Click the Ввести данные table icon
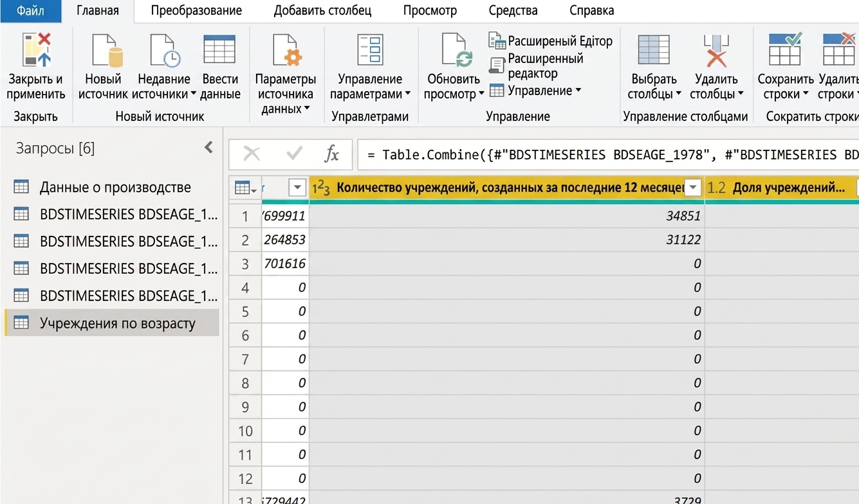859x504 pixels. pyautogui.click(x=219, y=50)
